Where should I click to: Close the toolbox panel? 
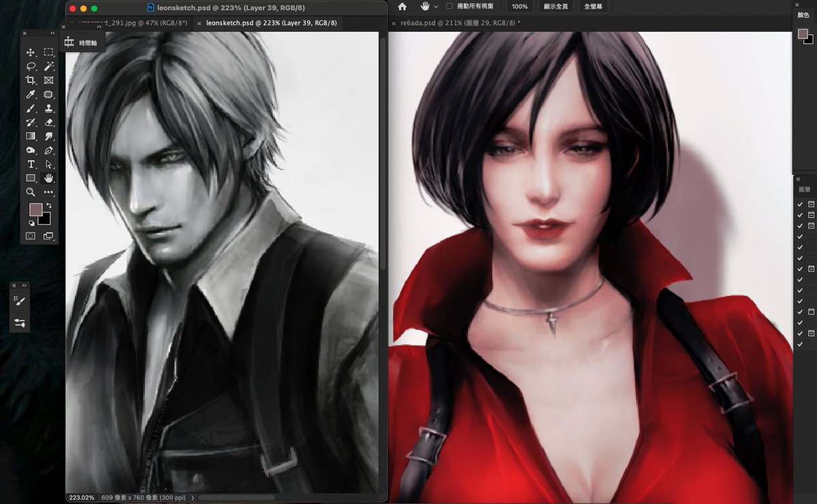tap(25, 33)
